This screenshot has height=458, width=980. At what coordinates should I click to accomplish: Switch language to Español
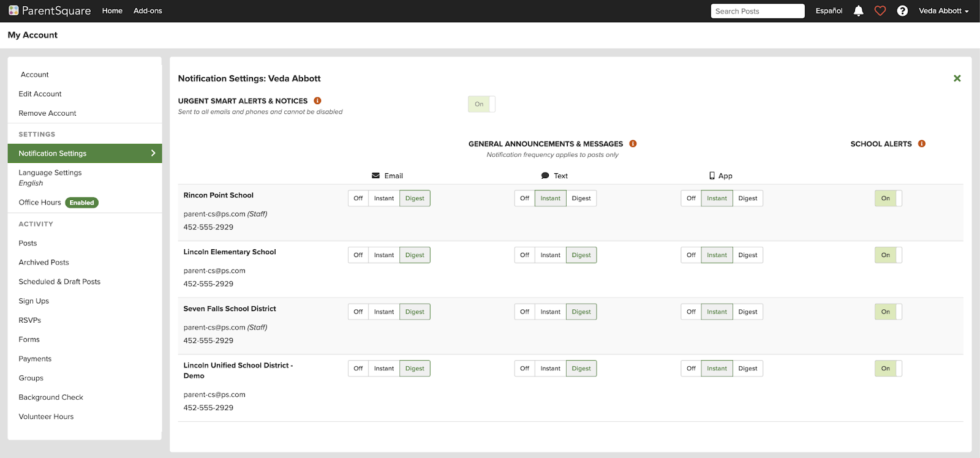(x=829, y=11)
